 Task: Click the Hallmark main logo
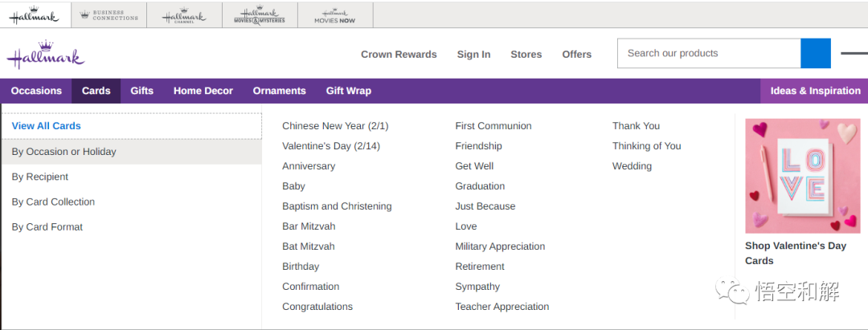46,55
